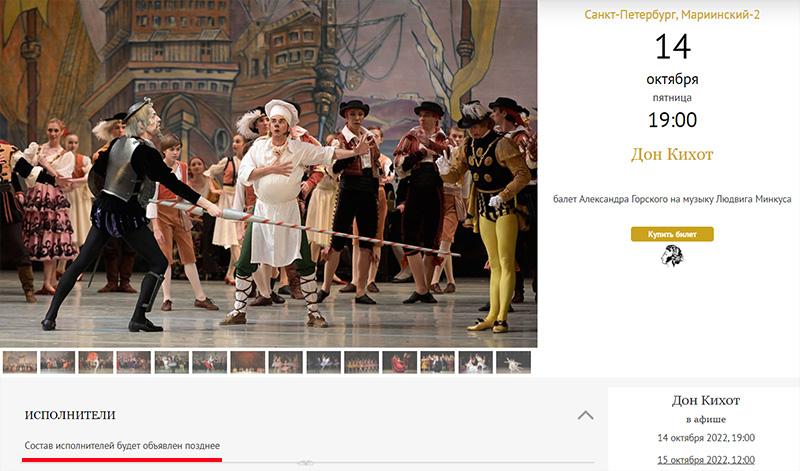The width and height of the screenshot is (800, 471).
Task: Pick the fourth thumbnail in the gallery
Action: pyautogui.click(x=134, y=362)
